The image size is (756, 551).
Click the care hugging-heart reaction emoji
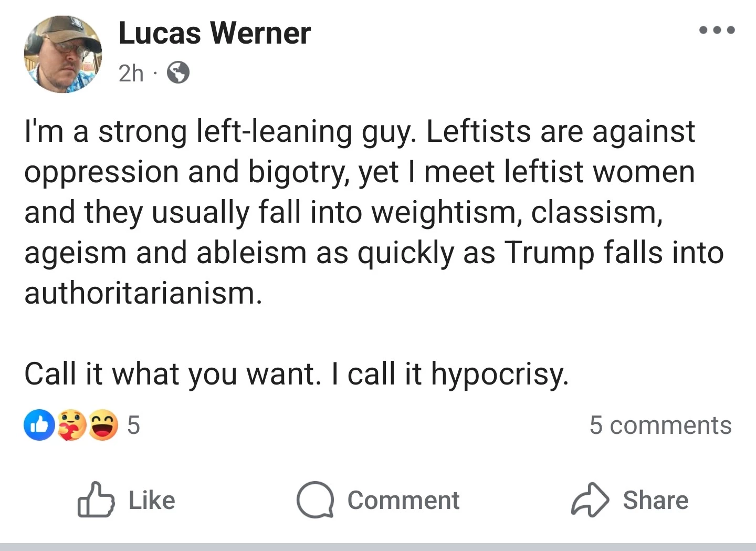(x=71, y=425)
